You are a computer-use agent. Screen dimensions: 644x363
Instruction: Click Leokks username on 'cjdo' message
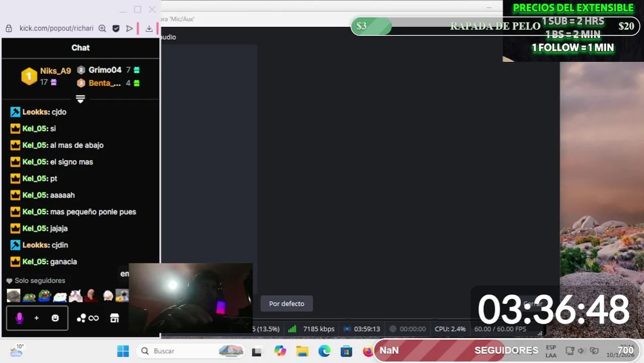36,112
